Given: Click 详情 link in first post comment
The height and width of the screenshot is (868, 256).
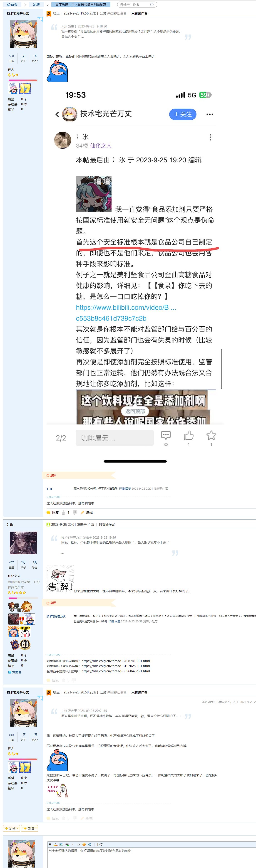Looking at the screenshot, I should pyautogui.click(x=122, y=488).
